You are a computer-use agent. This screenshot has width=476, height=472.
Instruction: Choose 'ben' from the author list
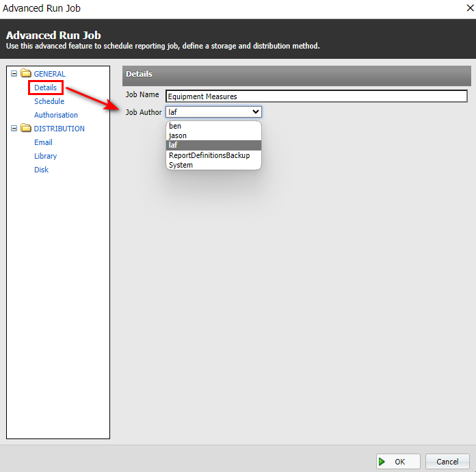click(175, 127)
